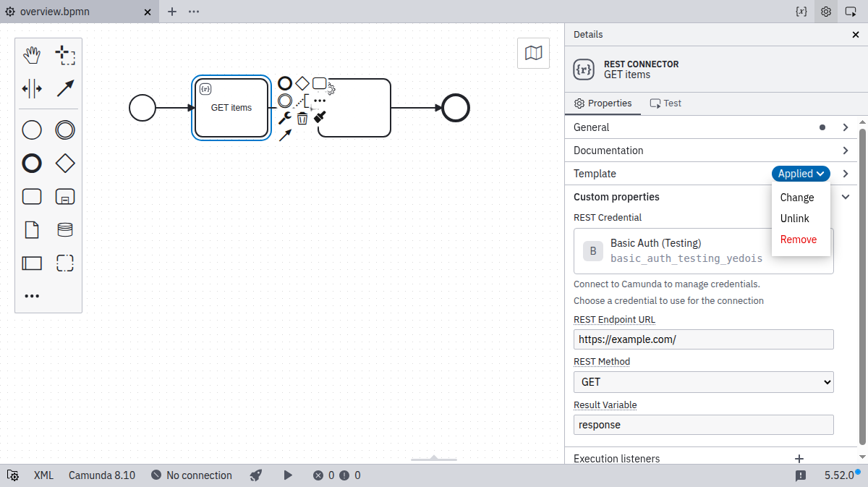This screenshot has width=868, height=487.
Task: Click the Camunda 8.10 version button
Action: pos(102,475)
